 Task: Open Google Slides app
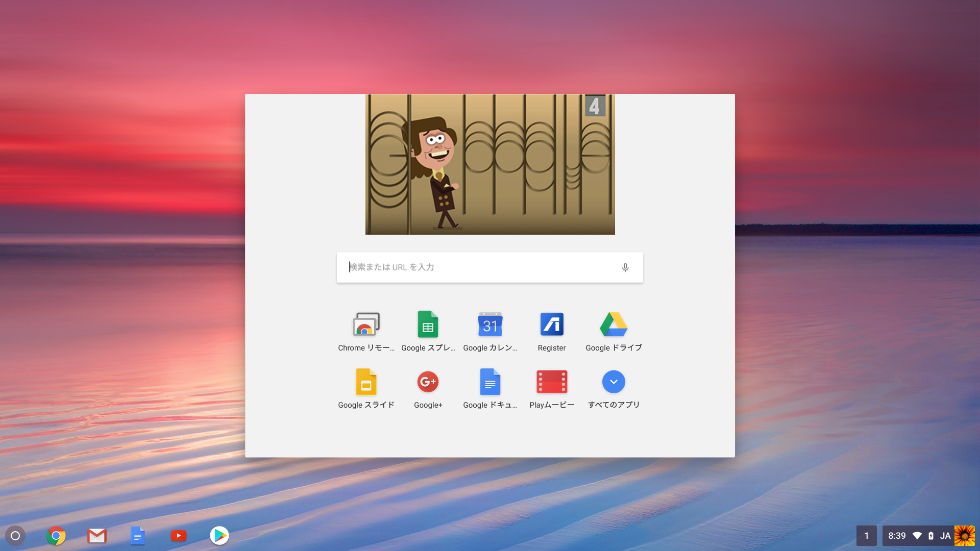[x=366, y=382]
